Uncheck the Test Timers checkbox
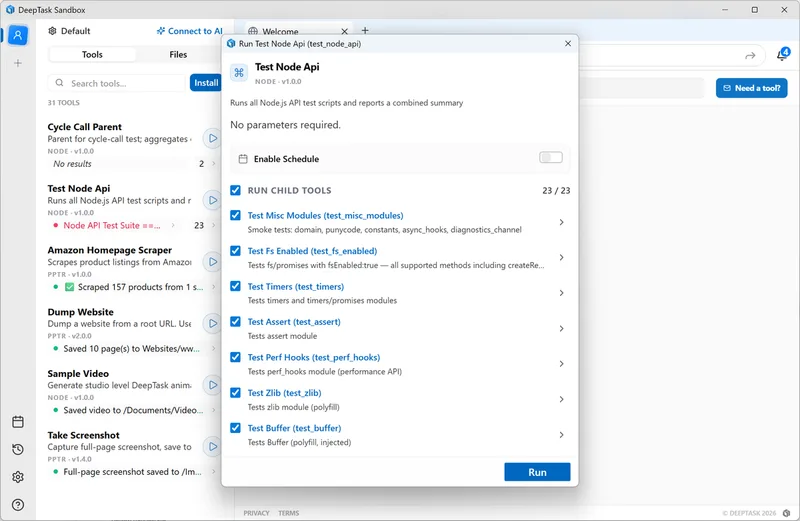The image size is (800, 521). 235,286
